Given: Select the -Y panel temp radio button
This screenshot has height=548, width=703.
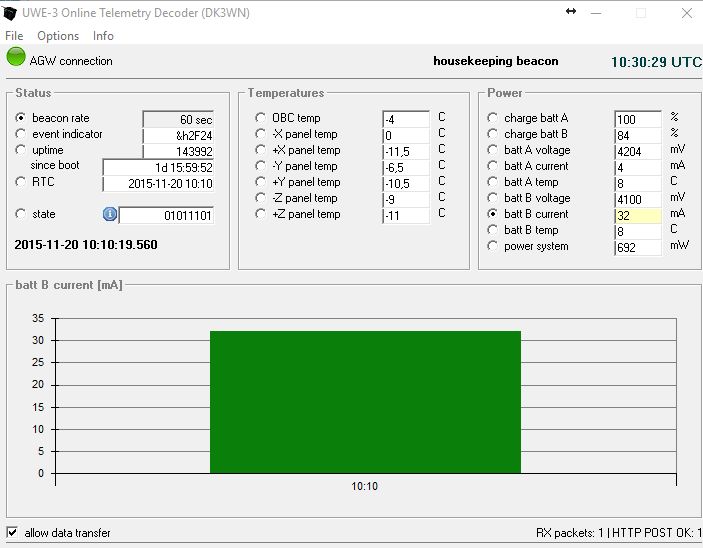Looking at the screenshot, I should point(260,166).
